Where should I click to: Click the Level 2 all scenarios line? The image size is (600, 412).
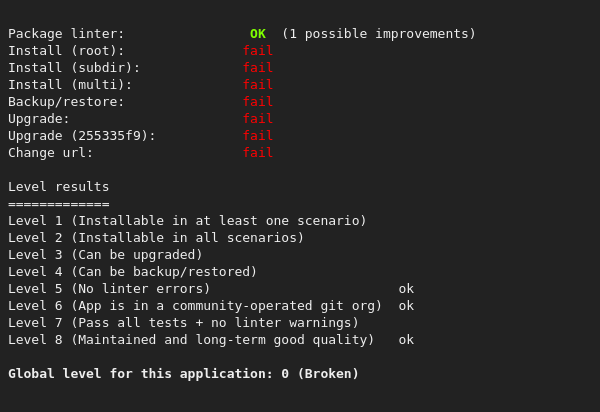(x=156, y=238)
